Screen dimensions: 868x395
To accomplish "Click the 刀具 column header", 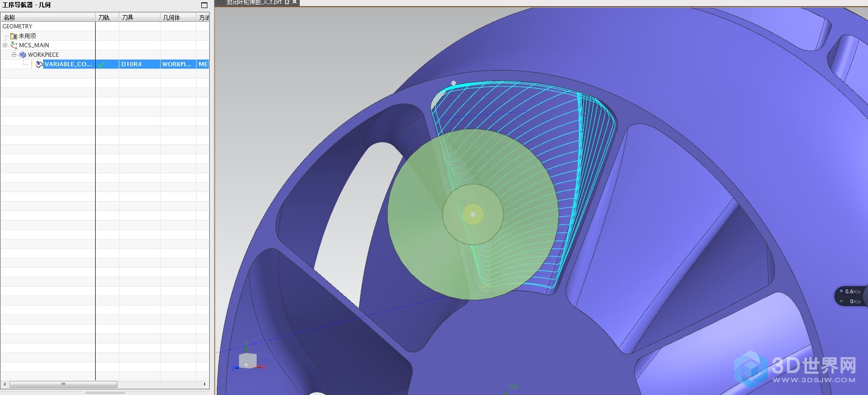I will [140, 18].
